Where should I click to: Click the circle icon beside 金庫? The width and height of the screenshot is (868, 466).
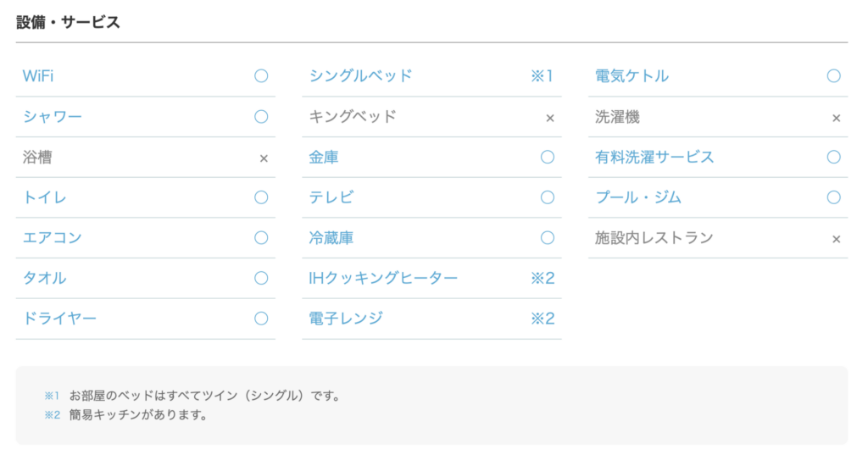coord(548,157)
